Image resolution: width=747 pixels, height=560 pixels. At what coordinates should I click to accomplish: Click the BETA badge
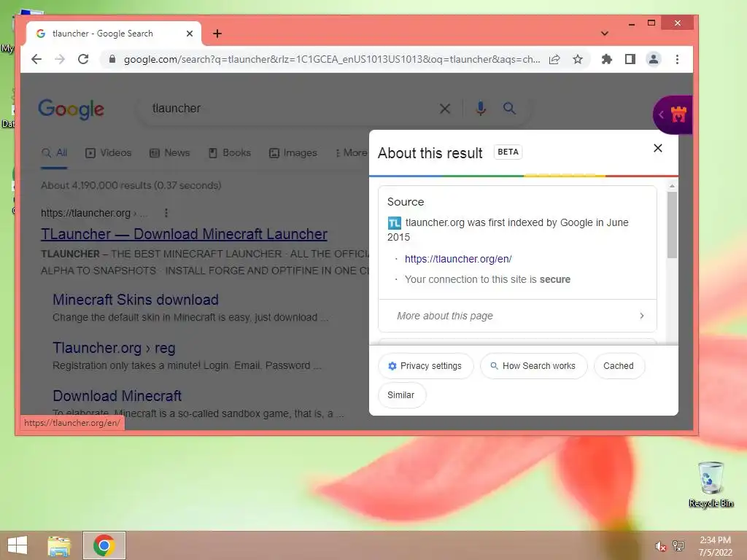click(508, 152)
